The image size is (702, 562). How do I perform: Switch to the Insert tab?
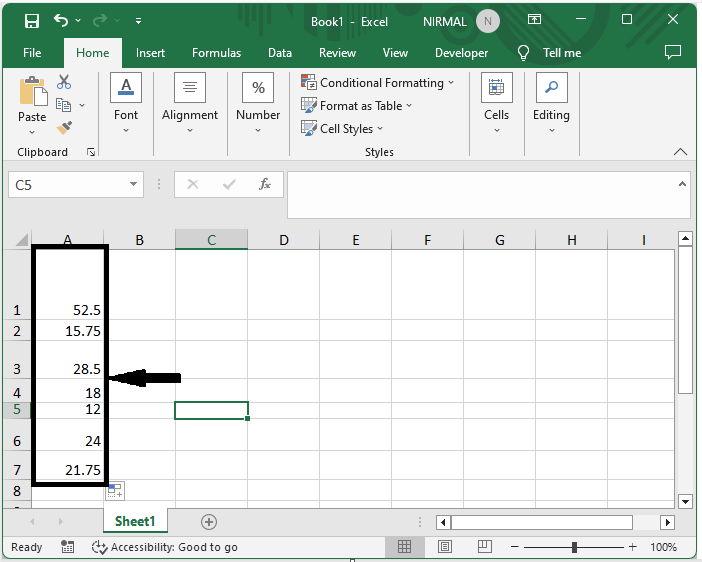tap(150, 53)
